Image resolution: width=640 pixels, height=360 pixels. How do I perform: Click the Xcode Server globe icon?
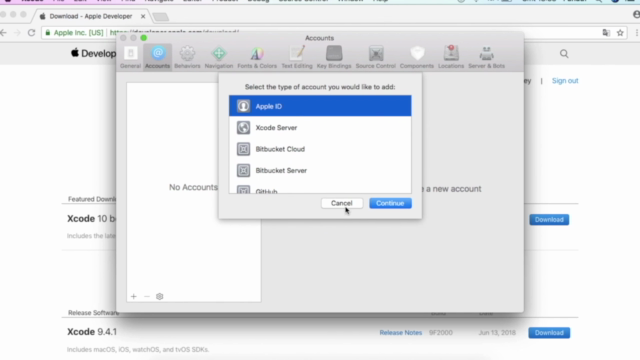(243, 128)
